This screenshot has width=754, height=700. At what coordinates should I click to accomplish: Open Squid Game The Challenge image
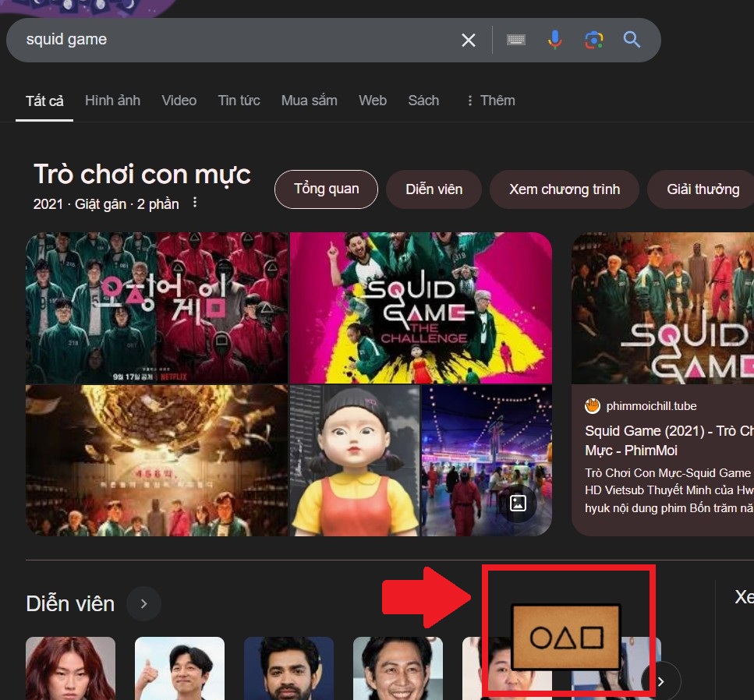point(421,308)
